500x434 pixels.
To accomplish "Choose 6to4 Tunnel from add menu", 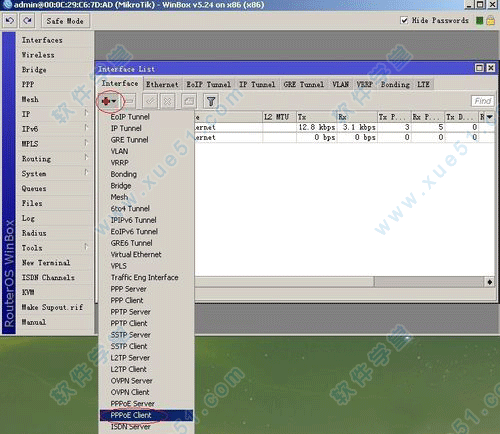I will (x=146, y=208).
